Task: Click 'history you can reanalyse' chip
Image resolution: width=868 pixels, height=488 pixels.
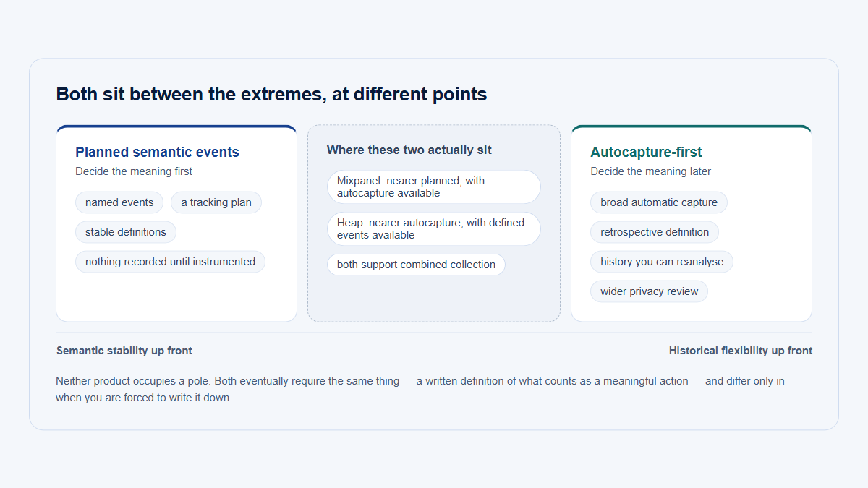Action: (662, 262)
